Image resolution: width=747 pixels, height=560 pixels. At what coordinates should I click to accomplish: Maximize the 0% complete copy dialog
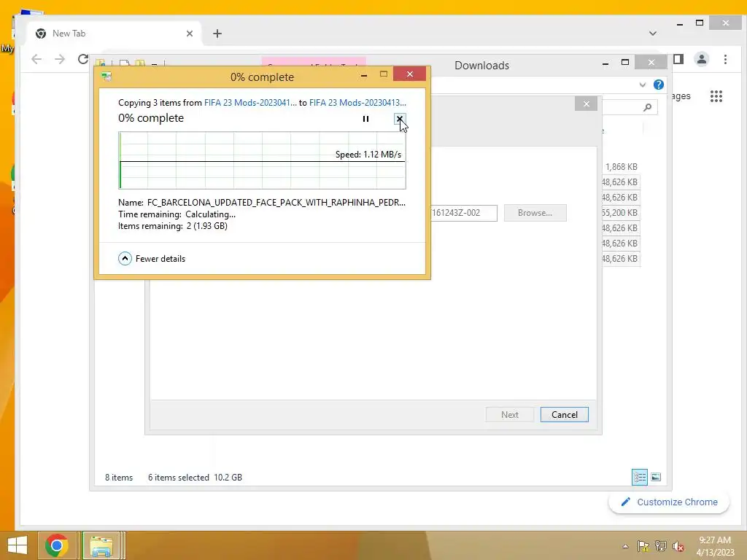coord(384,74)
